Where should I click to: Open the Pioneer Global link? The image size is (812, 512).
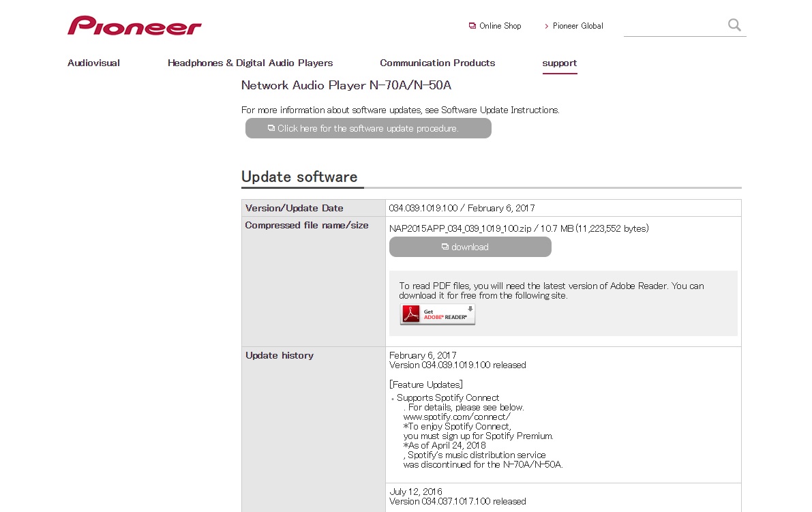574,26
